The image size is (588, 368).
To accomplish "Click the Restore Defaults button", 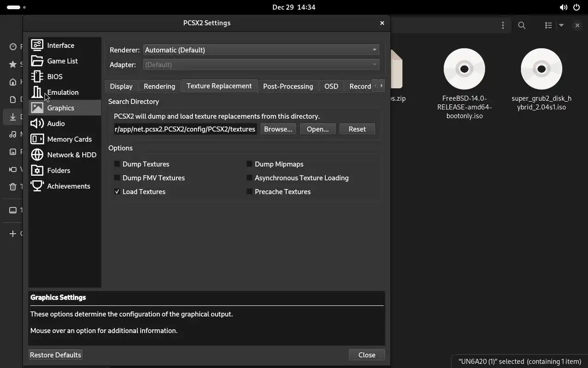I will (56, 355).
